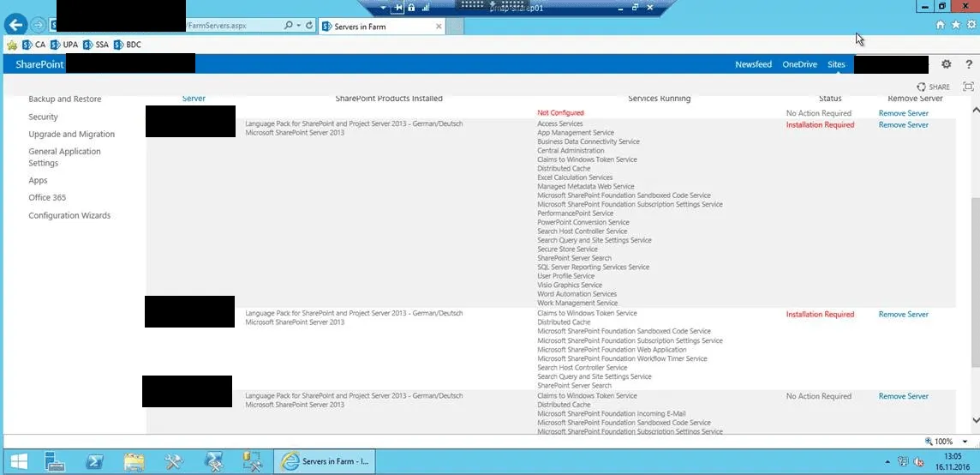Click the connection bar signal strength icon
This screenshot has width=980, height=475.
[427, 8]
